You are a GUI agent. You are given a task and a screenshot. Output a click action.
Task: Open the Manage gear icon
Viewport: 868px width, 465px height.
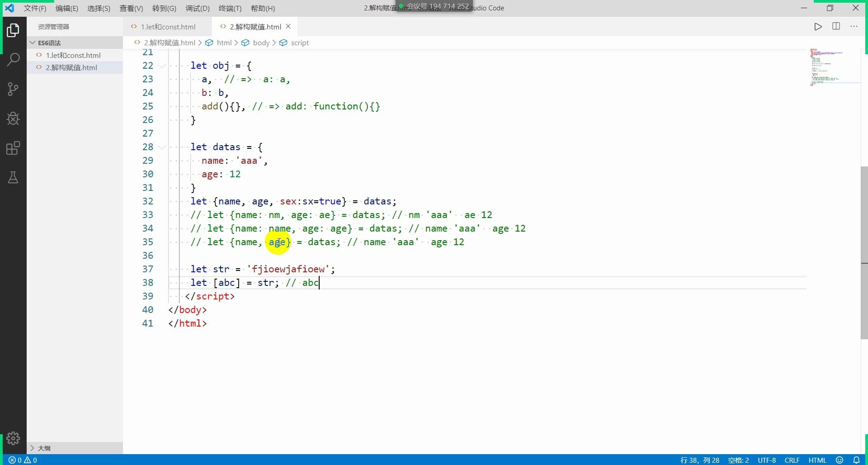(x=13, y=438)
